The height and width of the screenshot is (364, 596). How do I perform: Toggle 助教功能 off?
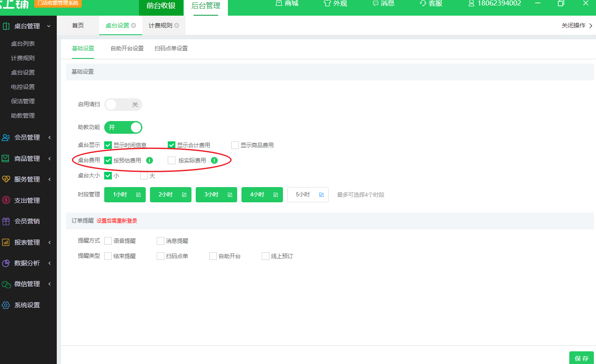[123, 127]
